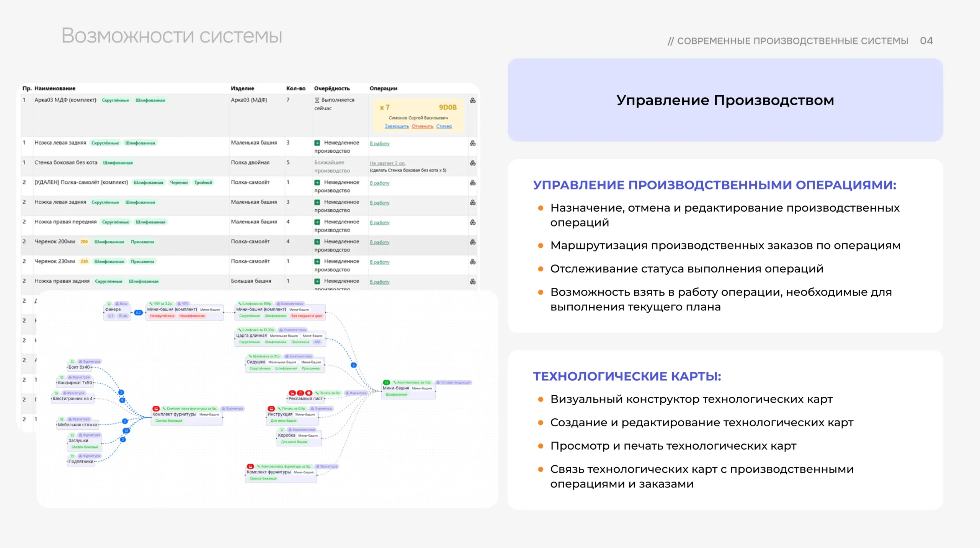
Task: Click the Очерёдность column header
Action: 332,88
